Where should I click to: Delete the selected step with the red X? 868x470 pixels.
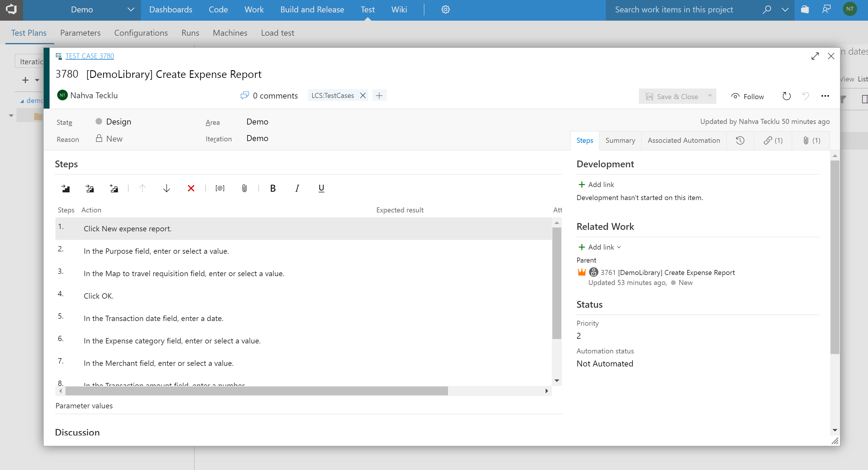pyautogui.click(x=191, y=188)
